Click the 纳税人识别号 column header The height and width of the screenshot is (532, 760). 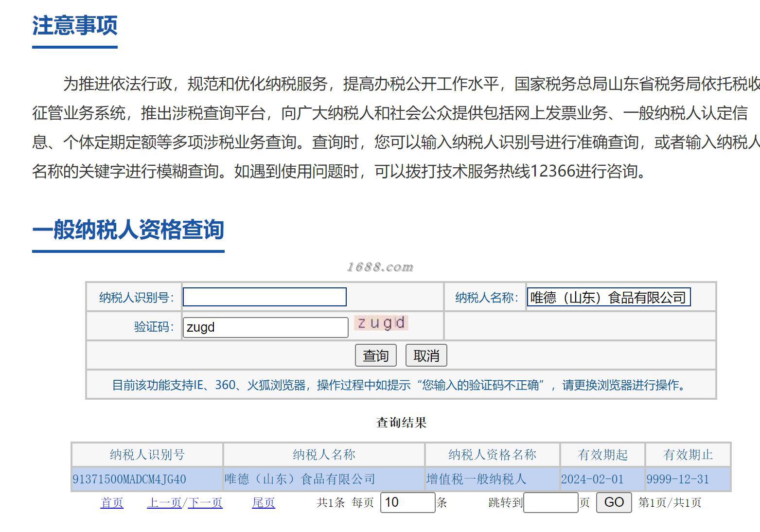[x=147, y=455]
